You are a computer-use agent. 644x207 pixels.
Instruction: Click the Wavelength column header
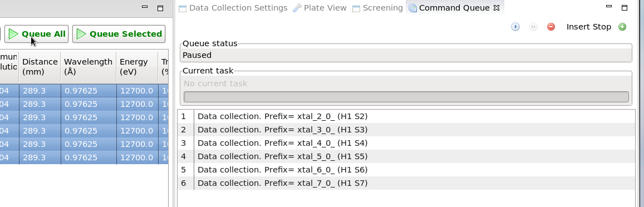(x=89, y=67)
